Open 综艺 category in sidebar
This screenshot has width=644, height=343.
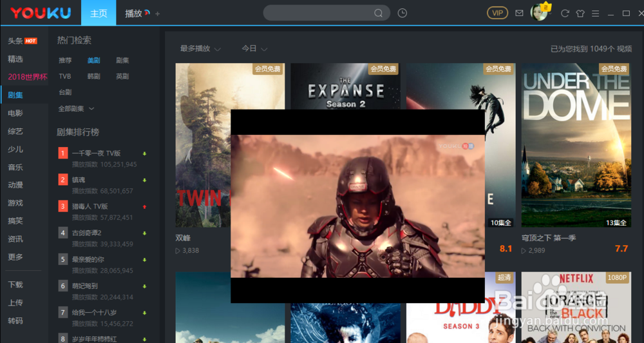pyautogui.click(x=15, y=131)
